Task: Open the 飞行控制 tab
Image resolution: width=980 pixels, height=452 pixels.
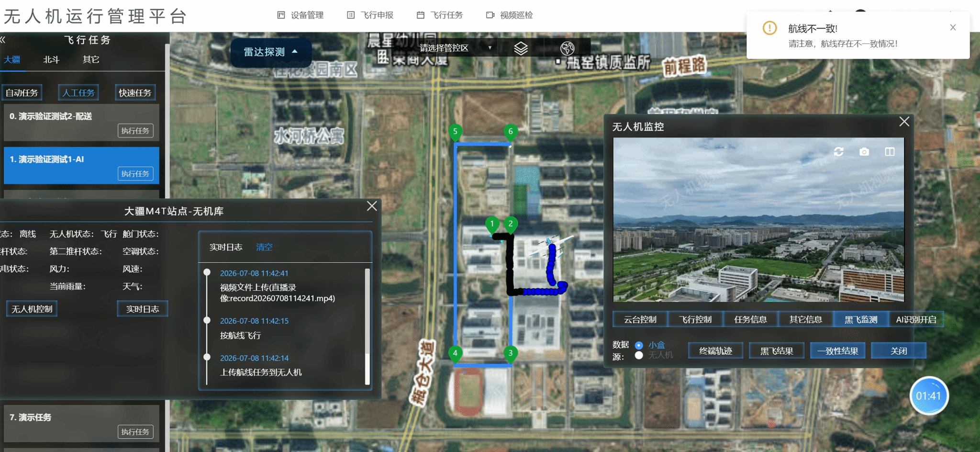Action: (695, 319)
